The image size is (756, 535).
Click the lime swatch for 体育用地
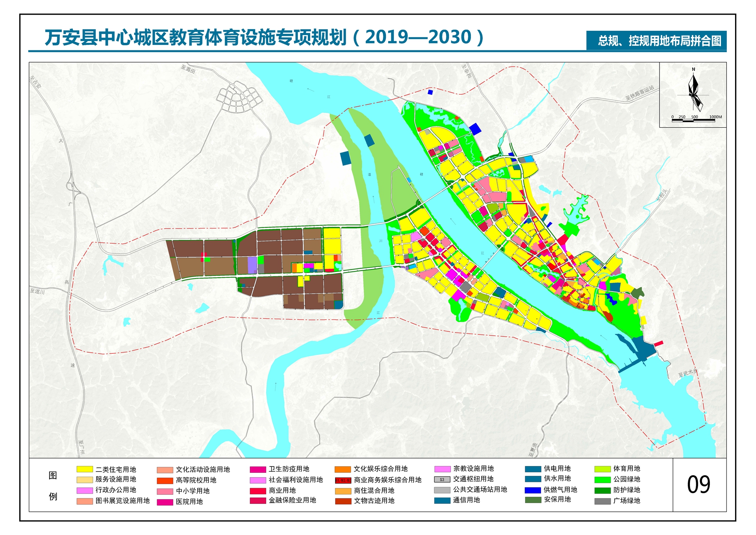pos(602,469)
